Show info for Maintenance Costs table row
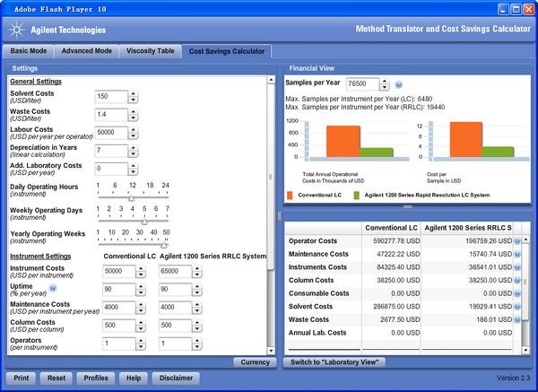Image resolution: width=538 pixels, height=392 pixels. tap(517, 255)
